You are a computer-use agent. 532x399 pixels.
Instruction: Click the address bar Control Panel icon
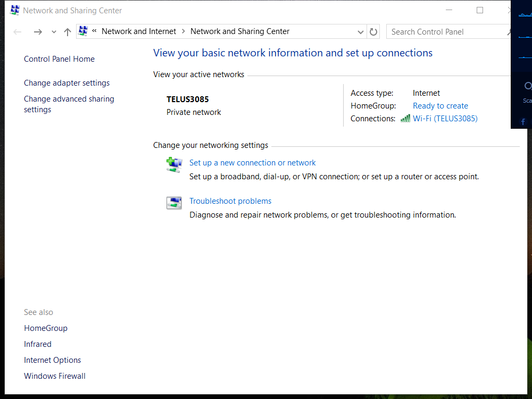pyautogui.click(x=83, y=31)
